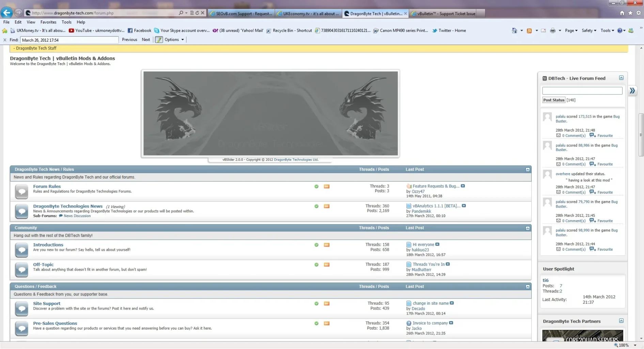Click Favourite under overhere status update
The height and width of the screenshot is (349, 644).
(x=605, y=192)
